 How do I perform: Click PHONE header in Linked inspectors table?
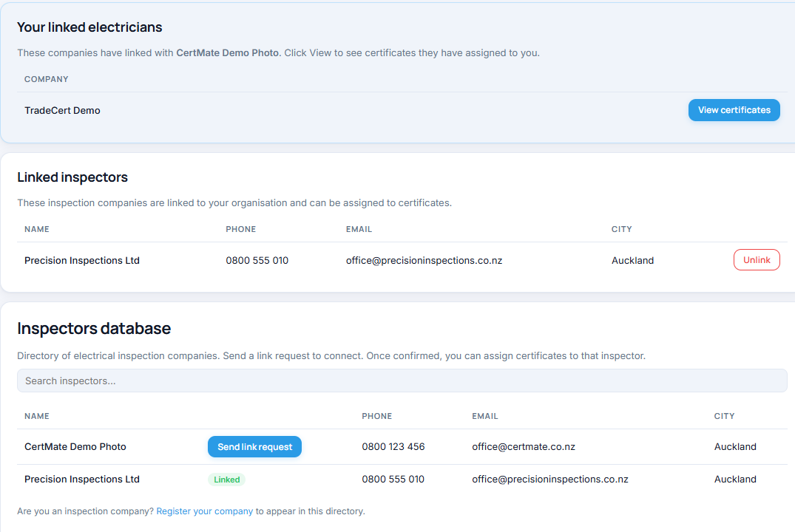click(x=241, y=229)
